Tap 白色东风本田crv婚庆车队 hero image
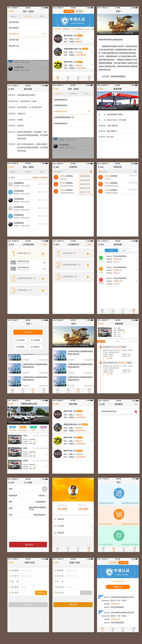The image size is (142, 644). [28, 415]
